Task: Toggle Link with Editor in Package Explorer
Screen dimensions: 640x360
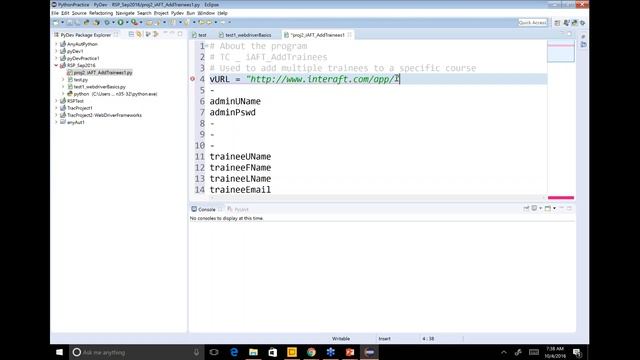Action: (139, 35)
